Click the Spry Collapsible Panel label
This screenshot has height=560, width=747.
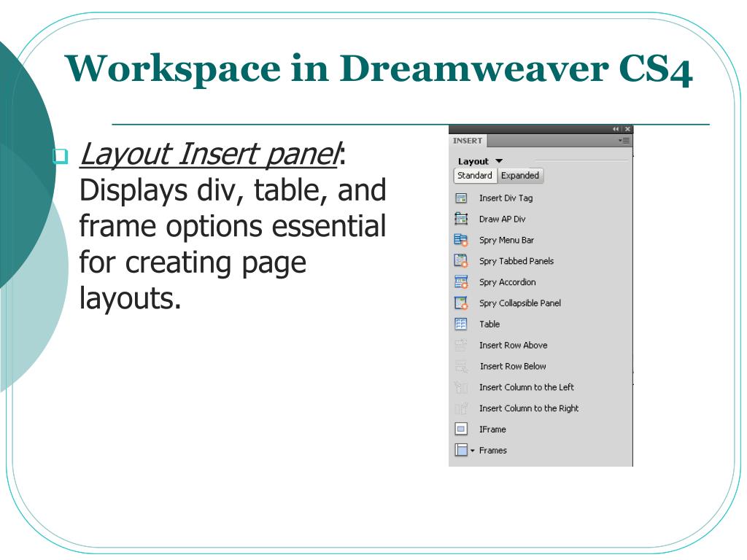(519, 303)
